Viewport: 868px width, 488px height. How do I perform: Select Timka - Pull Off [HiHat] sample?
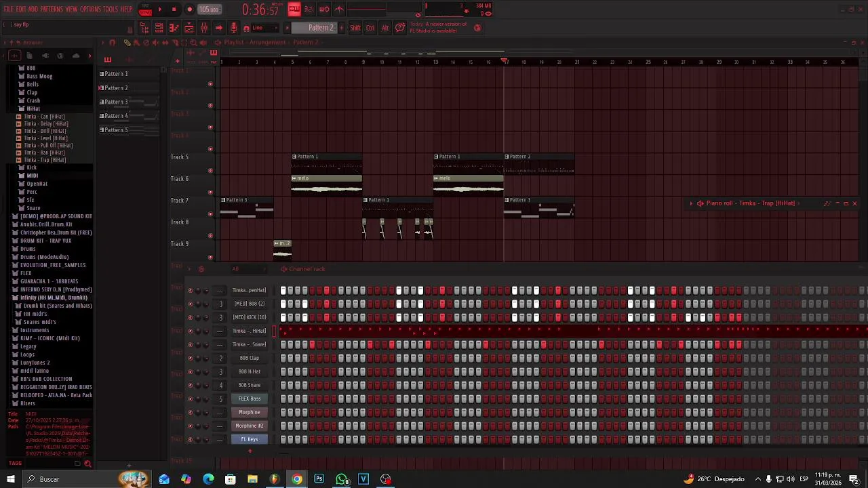[48, 145]
